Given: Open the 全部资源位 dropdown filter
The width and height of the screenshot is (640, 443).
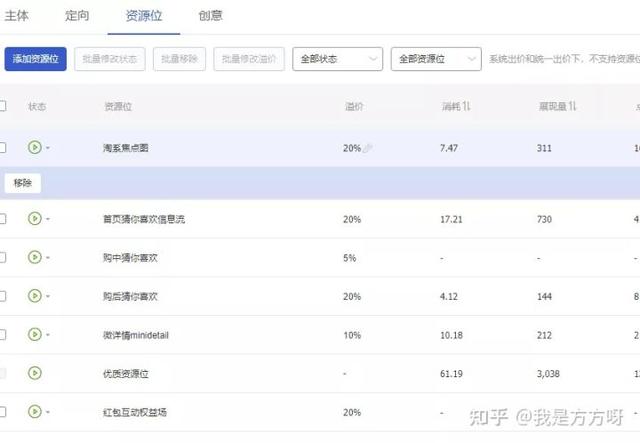Looking at the screenshot, I should pyautogui.click(x=435, y=59).
